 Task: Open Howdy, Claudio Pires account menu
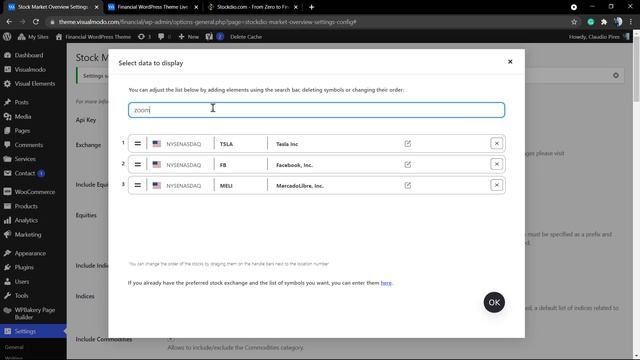pyautogui.click(x=599, y=36)
